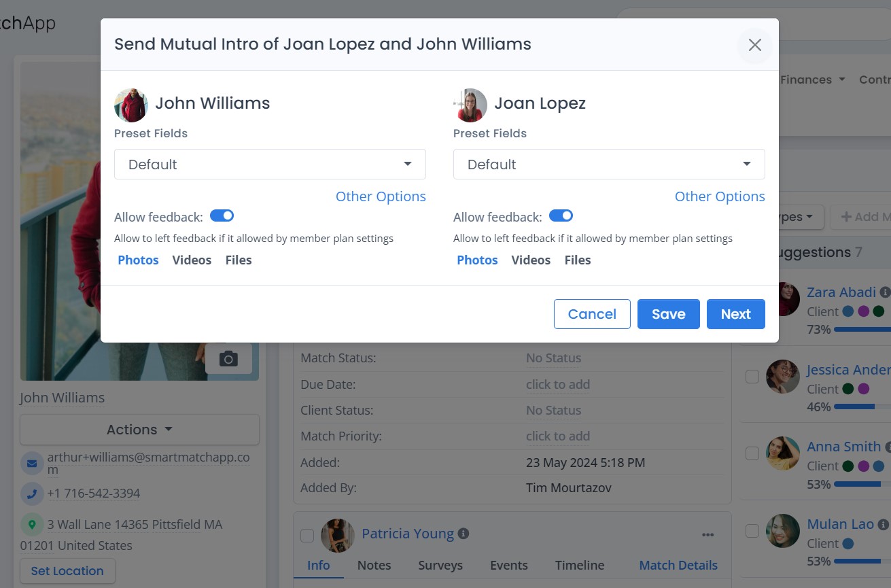
Task: Select the Jessica Anderson suggestion checkbox
Action: coord(752,377)
